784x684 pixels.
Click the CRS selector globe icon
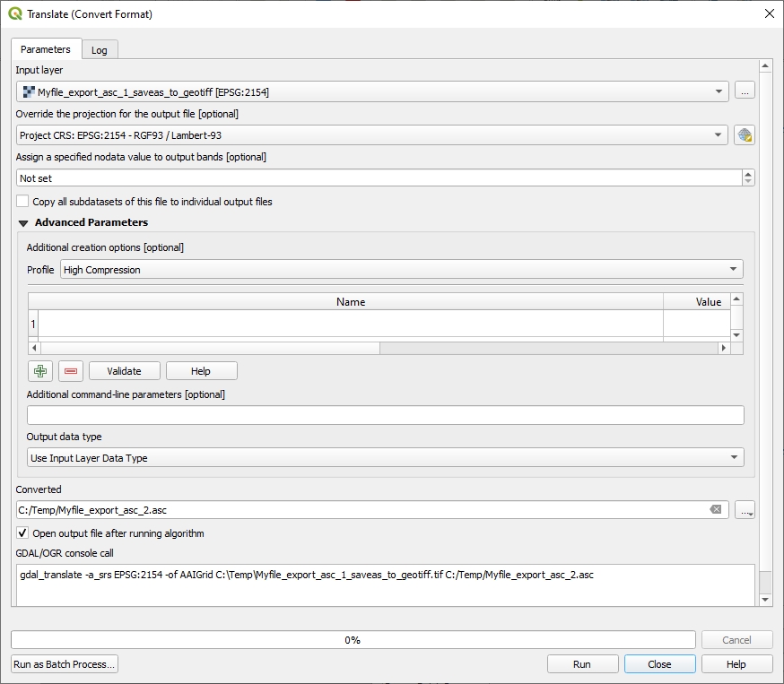tap(745, 134)
